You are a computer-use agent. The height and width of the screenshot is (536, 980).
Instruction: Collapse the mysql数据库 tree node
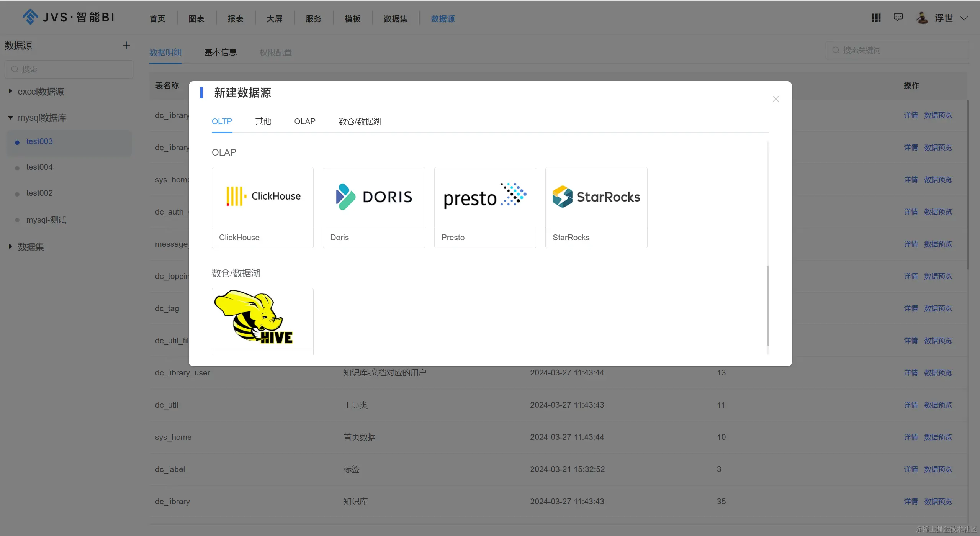10,118
